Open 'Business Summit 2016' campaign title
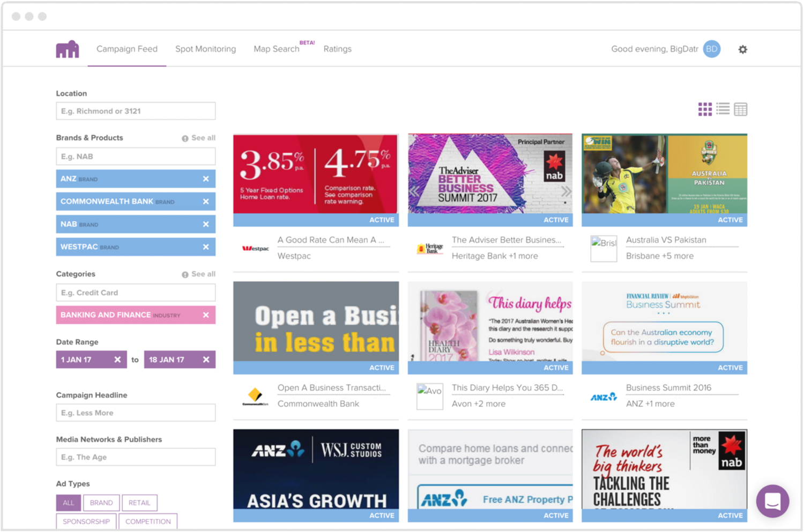 pyautogui.click(x=669, y=388)
